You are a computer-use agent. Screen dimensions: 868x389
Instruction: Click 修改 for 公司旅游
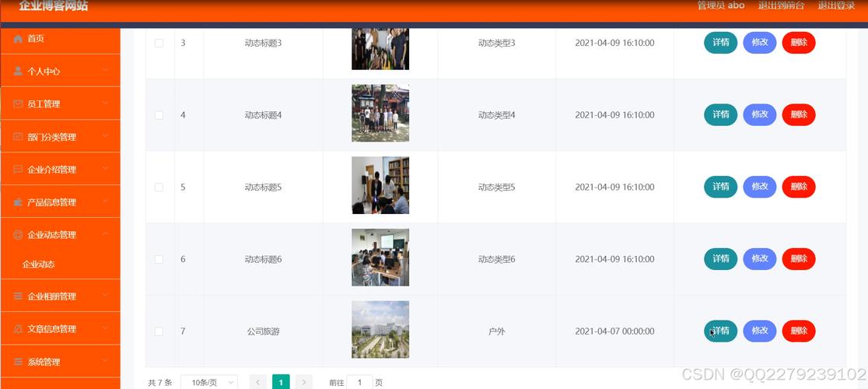coord(759,331)
